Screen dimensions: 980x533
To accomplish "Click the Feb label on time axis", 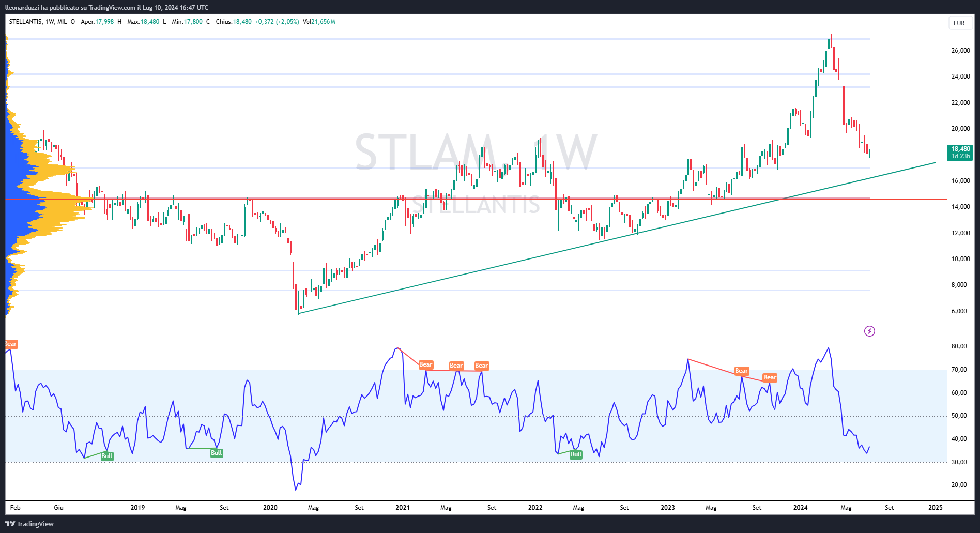I will click(x=16, y=508).
